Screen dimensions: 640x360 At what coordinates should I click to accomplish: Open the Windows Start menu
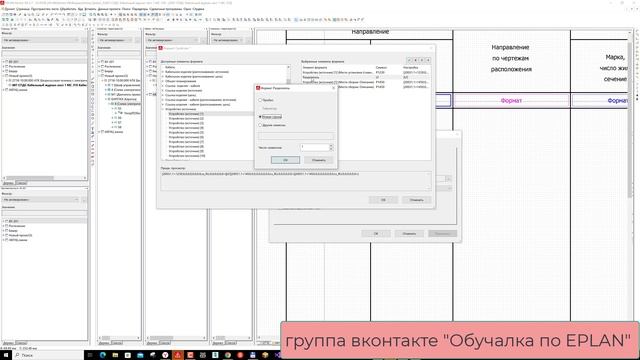coord(6,355)
